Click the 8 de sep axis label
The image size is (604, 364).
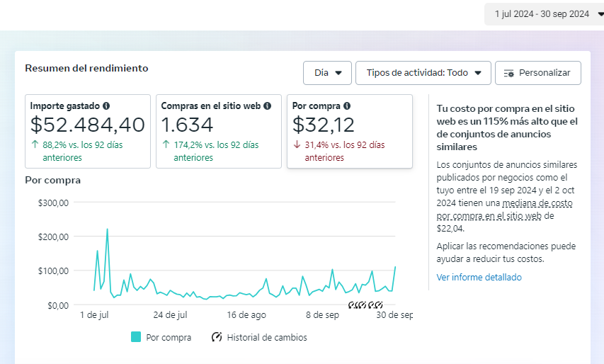(322, 315)
